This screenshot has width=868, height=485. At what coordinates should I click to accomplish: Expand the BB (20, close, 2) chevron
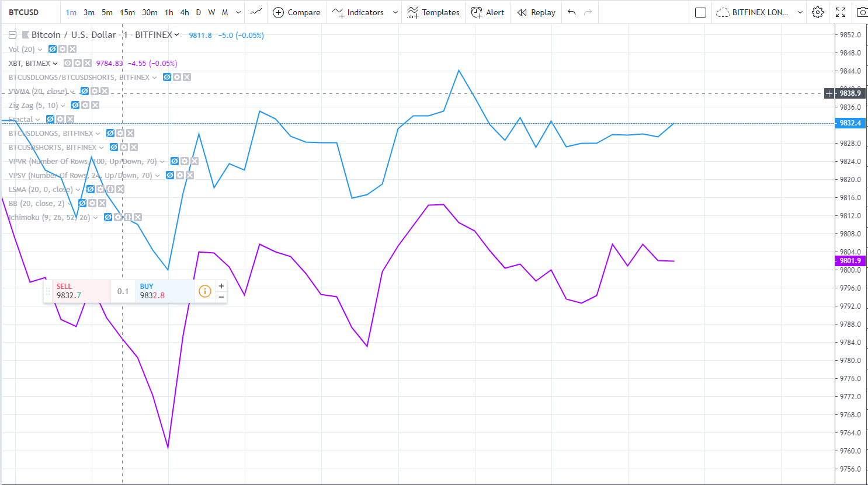click(70, 204)
